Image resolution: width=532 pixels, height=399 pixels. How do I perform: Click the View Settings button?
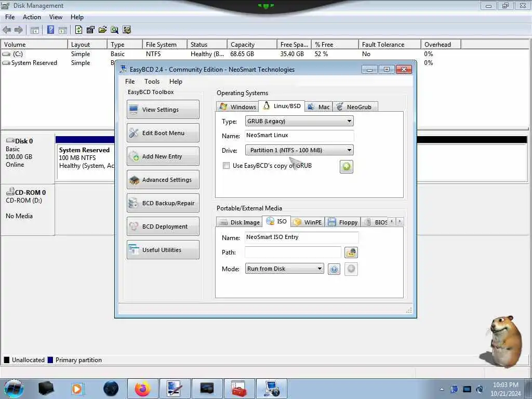163,109
